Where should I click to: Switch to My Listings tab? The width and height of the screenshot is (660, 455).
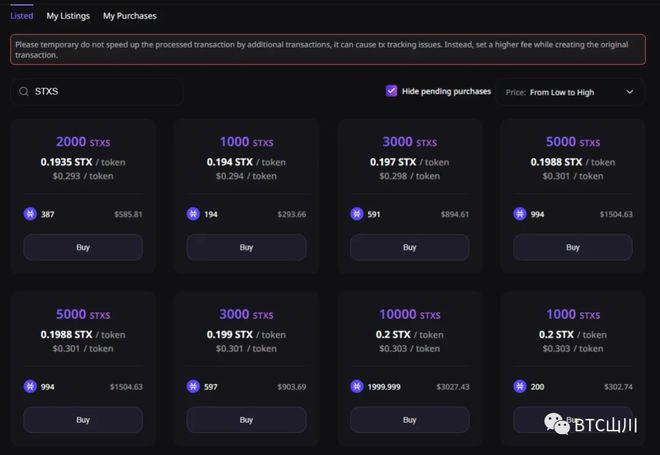[68, 16]
